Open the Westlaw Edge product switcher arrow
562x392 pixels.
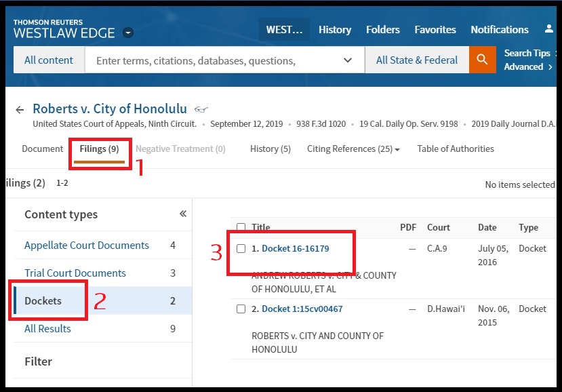coord(128,33)
